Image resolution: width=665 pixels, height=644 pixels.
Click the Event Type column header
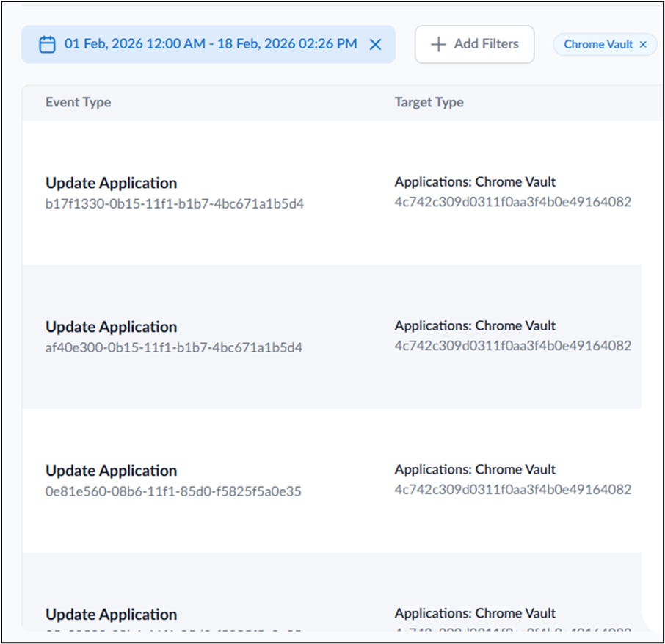pyautogui.click(x=79, y=102)
